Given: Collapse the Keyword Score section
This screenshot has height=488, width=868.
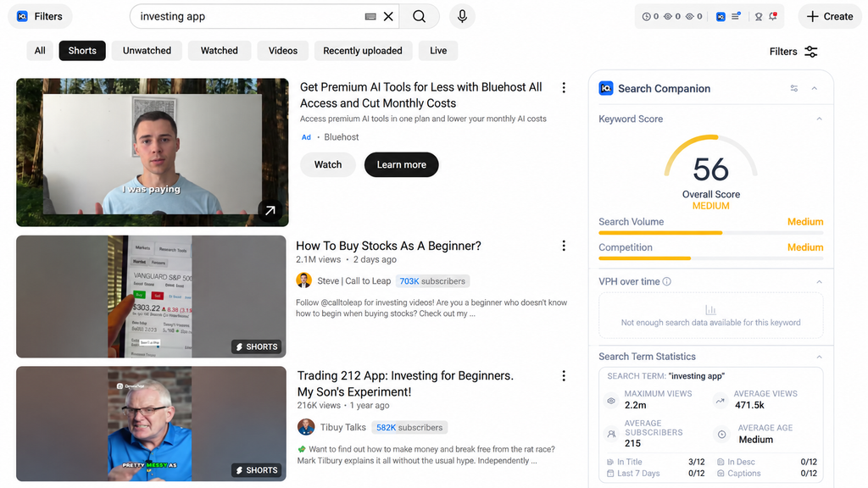Looking at the screenshot, I should pos(820,119).
